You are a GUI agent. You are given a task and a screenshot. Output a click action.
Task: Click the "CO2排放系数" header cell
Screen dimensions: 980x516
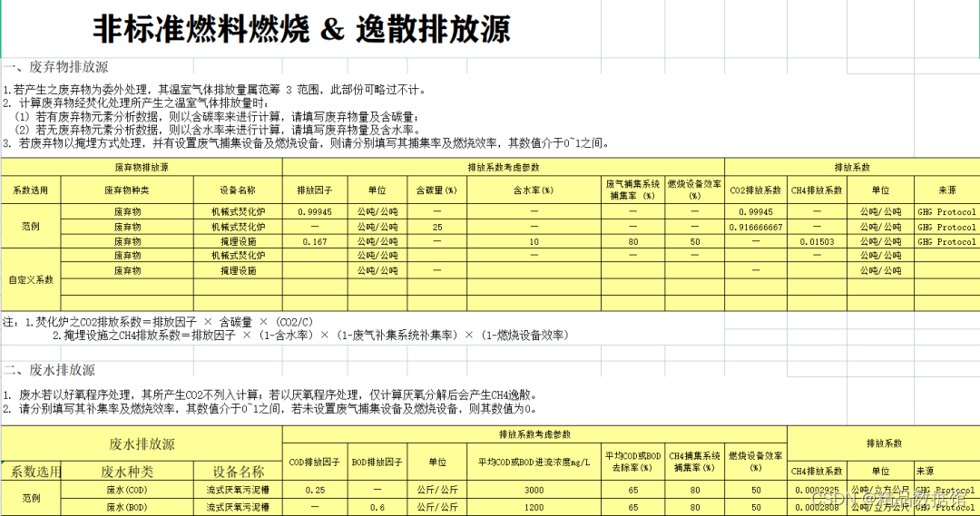point(756,190)
